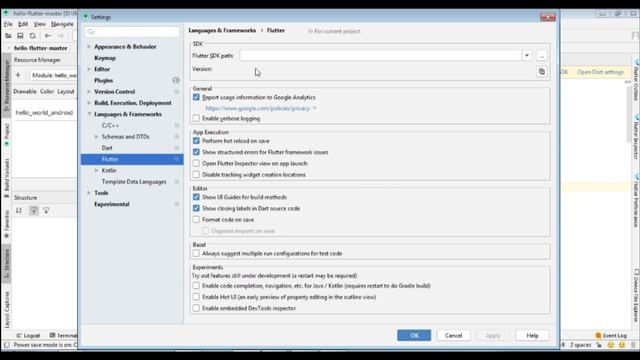The height and width of the screenshot is (360, 640).
Task: Enable Hot UI experiment checkbox
Action: 196,297
